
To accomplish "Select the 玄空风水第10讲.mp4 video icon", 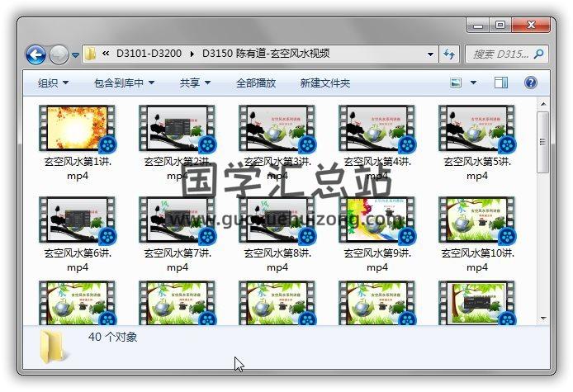I will click(x=477, y=220).
